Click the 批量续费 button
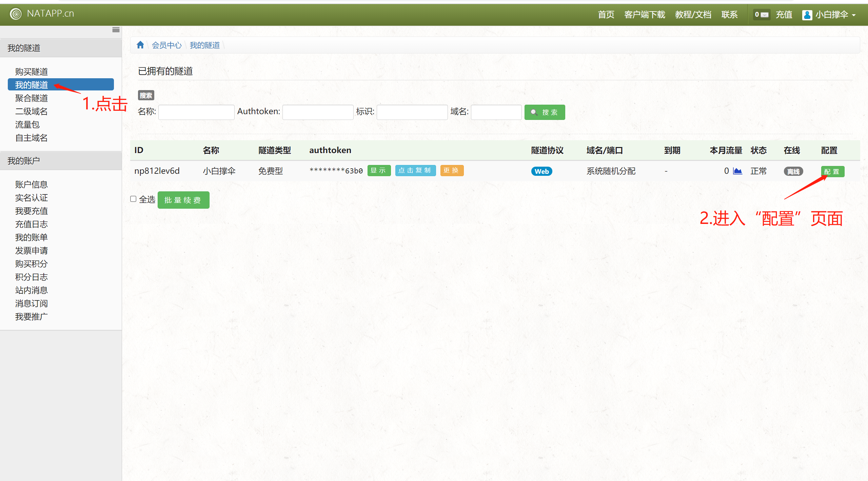Viewport: 868px width, 481px height. (x=183, y=200)
